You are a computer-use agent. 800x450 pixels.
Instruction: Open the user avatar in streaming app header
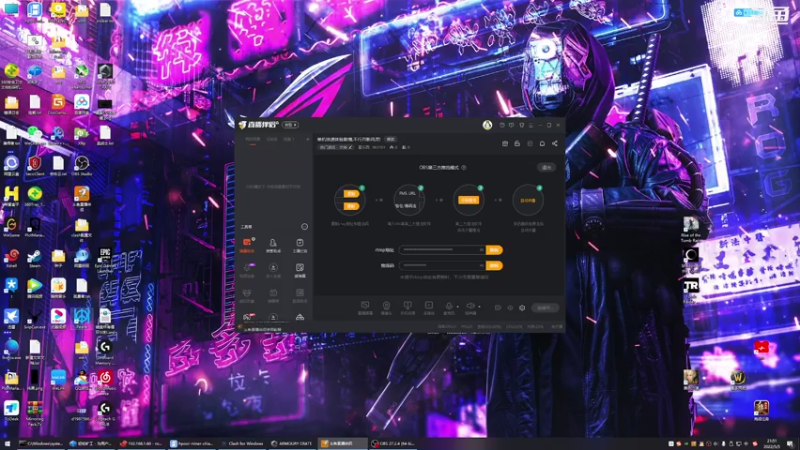[487, 125]
